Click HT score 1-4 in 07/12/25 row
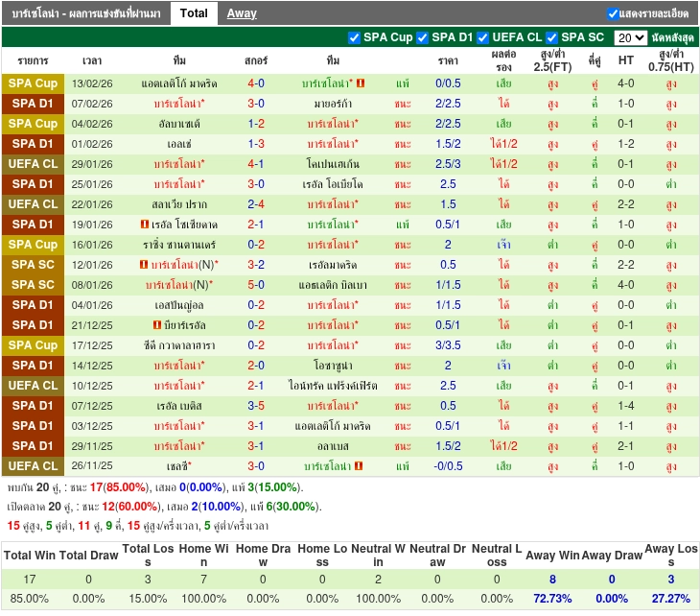This screenshot has height=616, width=700. coord(626,406)
